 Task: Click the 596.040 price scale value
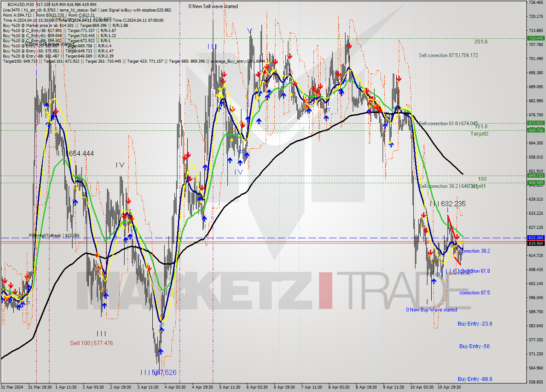coord(536,298)
